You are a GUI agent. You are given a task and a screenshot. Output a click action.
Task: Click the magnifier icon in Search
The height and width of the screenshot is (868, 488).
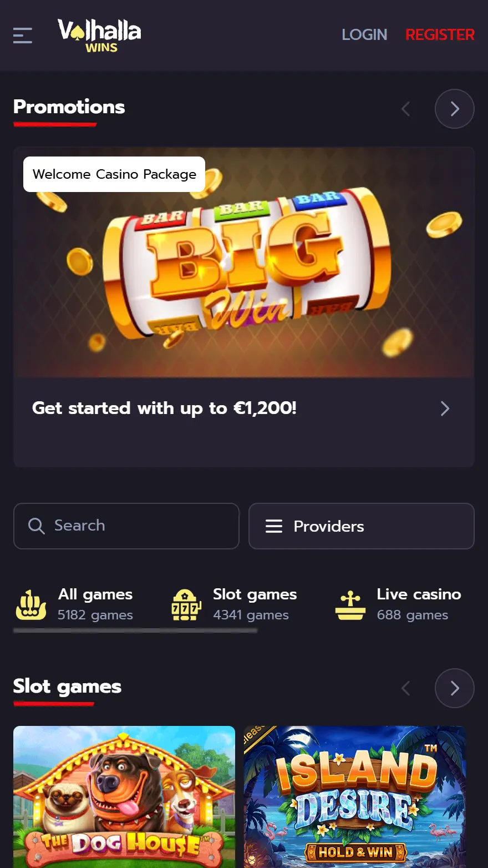tap(36, 526)
